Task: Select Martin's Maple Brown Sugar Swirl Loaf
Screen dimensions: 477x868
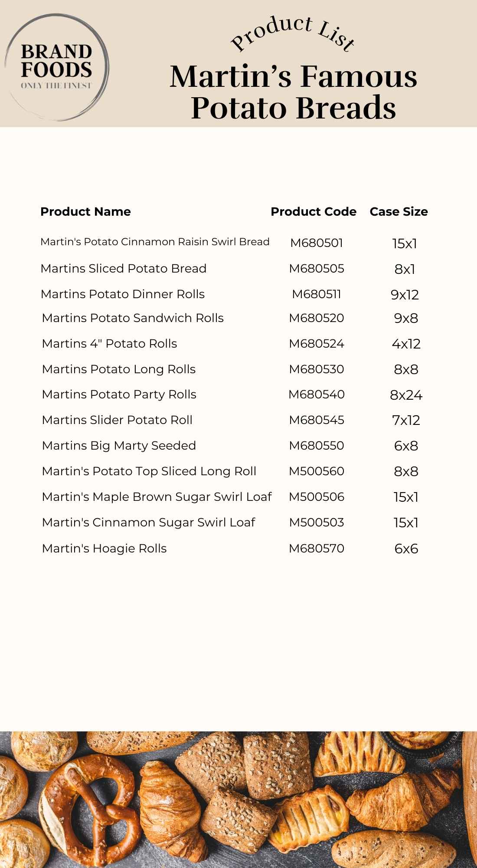Action: point(157,497)
